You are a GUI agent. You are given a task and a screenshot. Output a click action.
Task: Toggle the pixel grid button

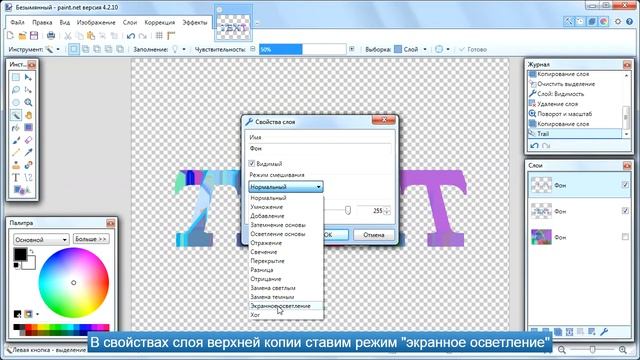159,36
